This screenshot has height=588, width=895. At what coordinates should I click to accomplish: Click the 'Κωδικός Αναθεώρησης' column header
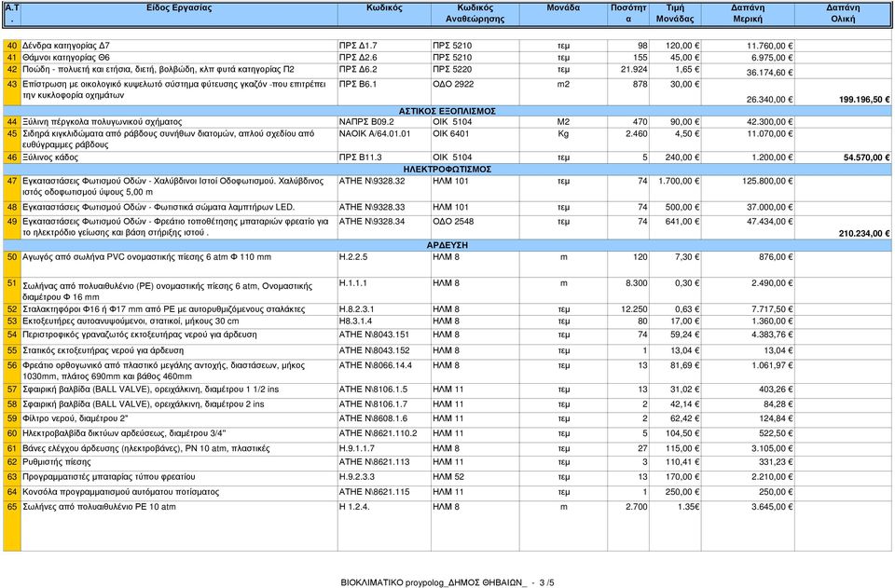[475, 13]
